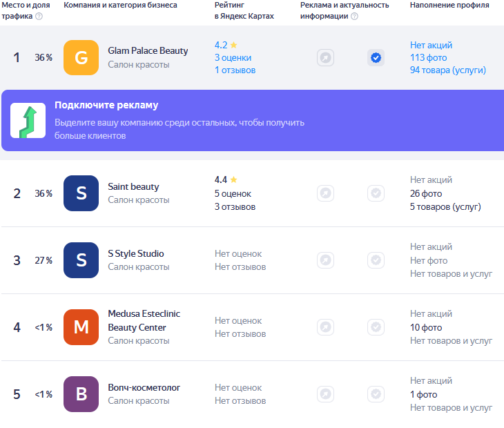Click the 'Компания и категория бизнеса' column header
Image resolution: width=504 pixels, height=428 pixels.
pyautogui.click(x=120, y=5)
